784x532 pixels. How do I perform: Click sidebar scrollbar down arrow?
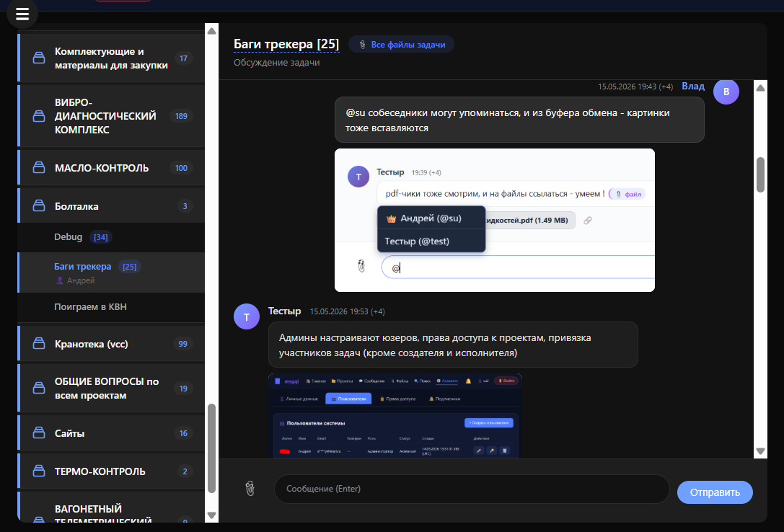click(x=211, y=515)
